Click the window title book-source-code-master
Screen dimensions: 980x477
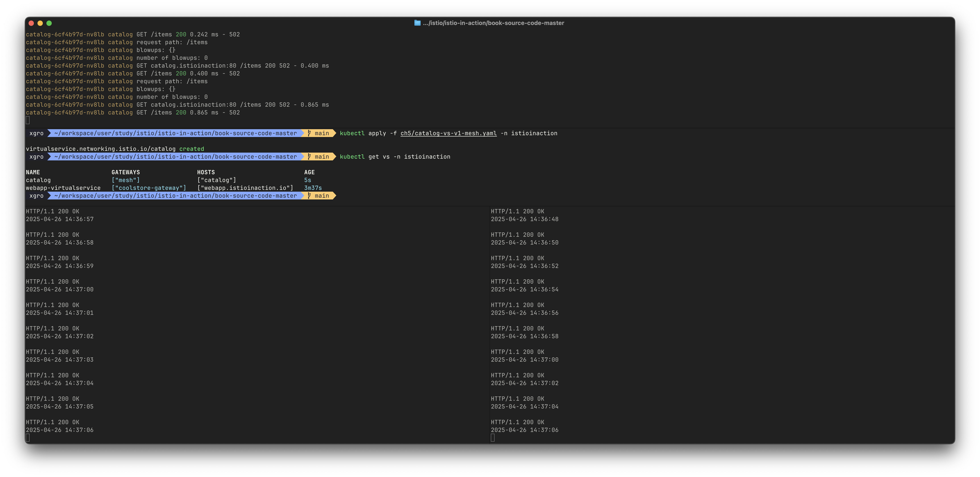(x=493, y=23)
